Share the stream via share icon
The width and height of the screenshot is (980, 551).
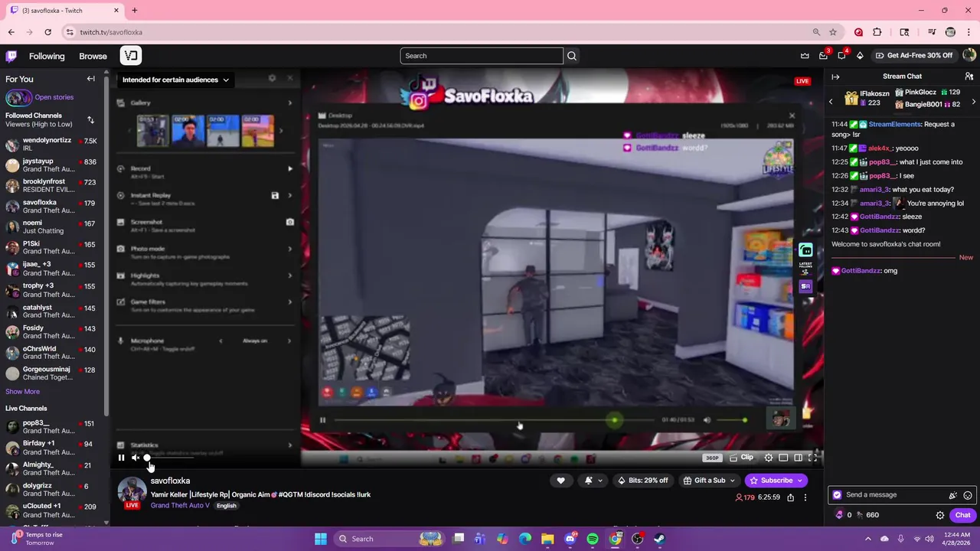point(791,497)
